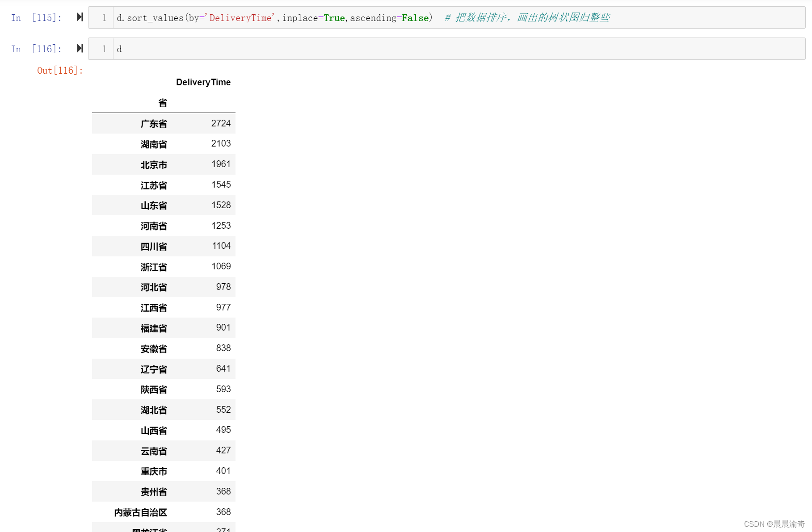Image resolution: width=812 pixels, height=532 pixels.
Task: Click the 省 index header in the table
Action: pos(163,103)
